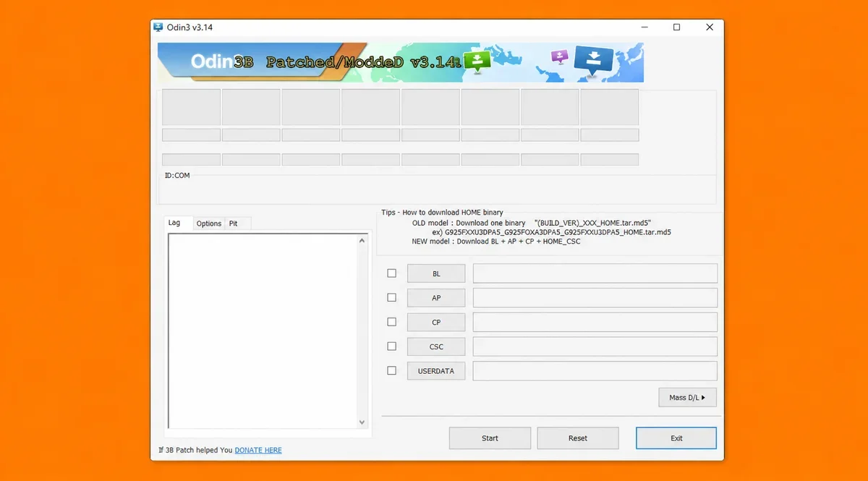Click the blue download bubble icon in banner
The image size is (868, 481).
pyautogui.click(x=593, y=61)
